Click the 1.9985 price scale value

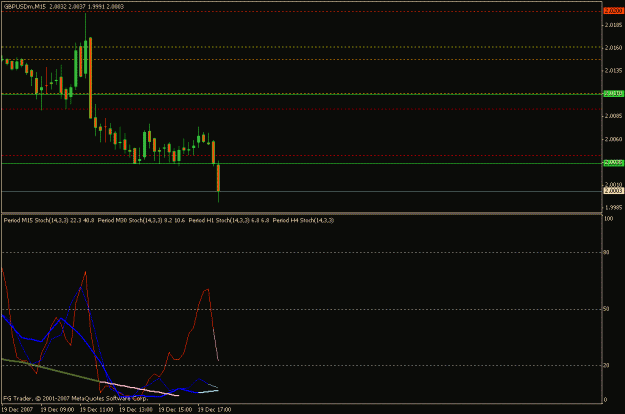point(613,208)
